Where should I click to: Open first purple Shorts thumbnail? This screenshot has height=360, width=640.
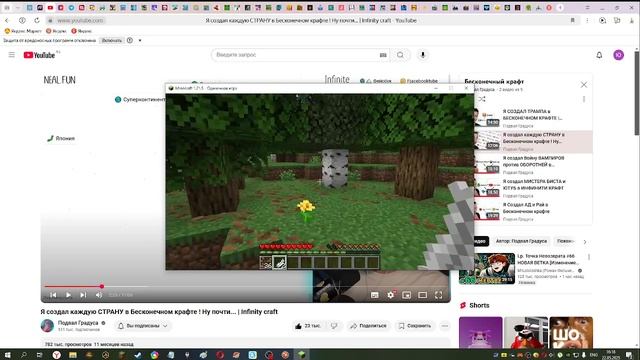pos(480,333)
